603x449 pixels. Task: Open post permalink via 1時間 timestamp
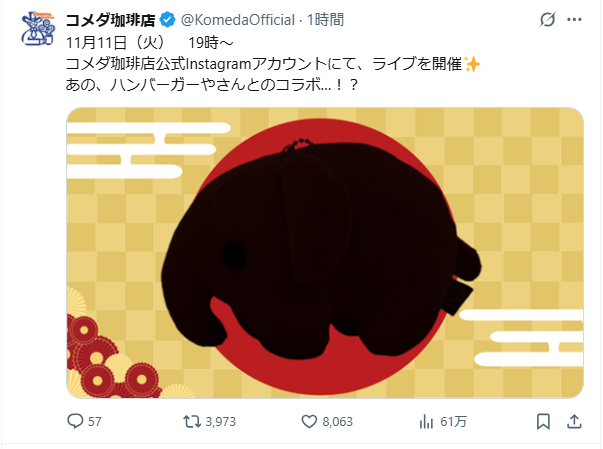point(325,20)
